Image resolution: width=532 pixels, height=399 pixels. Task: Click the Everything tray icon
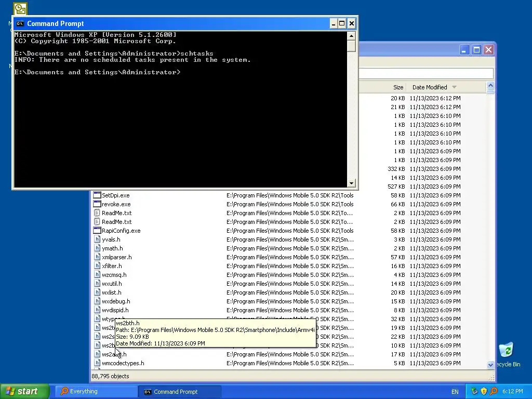(494, 391)
